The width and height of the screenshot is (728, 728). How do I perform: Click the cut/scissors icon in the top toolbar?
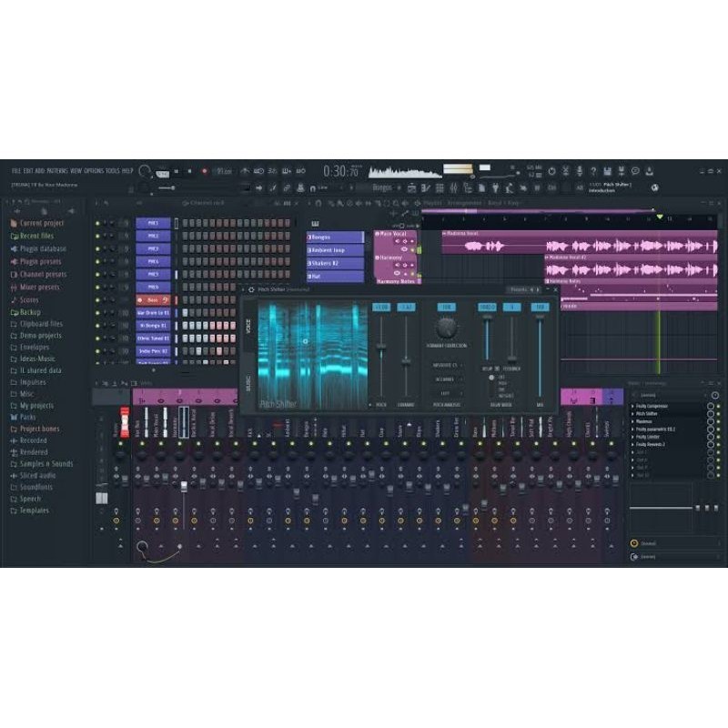click(x=565, y=171)
